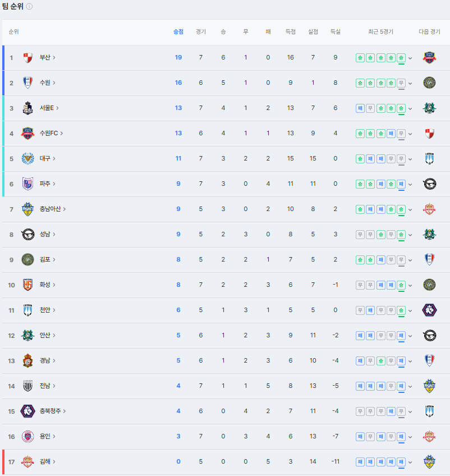Expand recent matches chevron for 천안

point(410,310)
